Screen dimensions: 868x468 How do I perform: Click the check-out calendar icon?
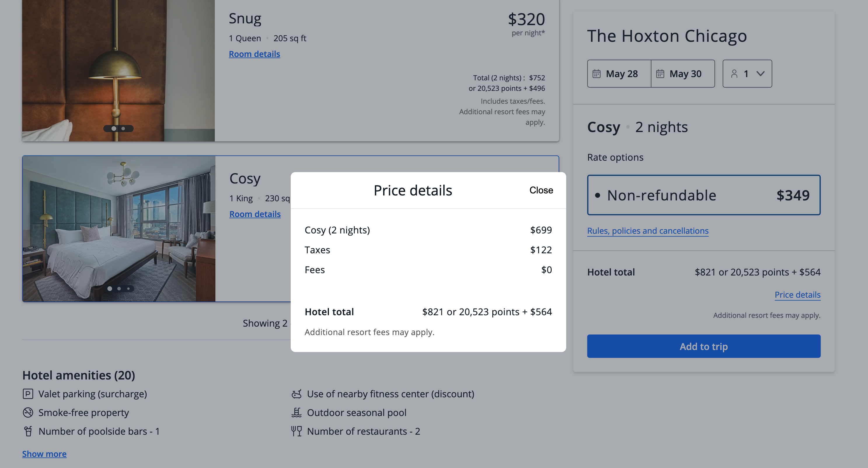[x=660, y=74]
